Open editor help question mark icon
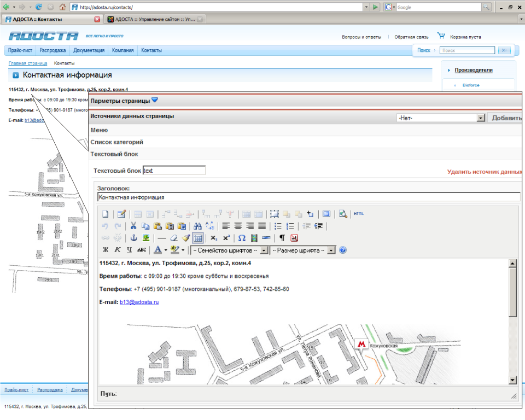Image resolution: width=525 pixels, height=420 pixels. 343,250
